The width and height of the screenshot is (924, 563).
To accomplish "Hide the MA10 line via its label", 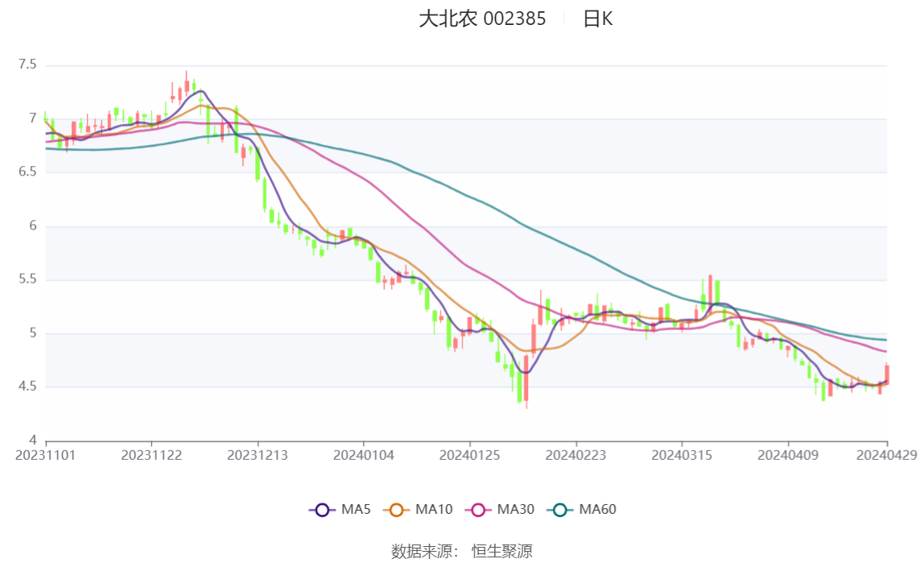I will pos(434,509).
